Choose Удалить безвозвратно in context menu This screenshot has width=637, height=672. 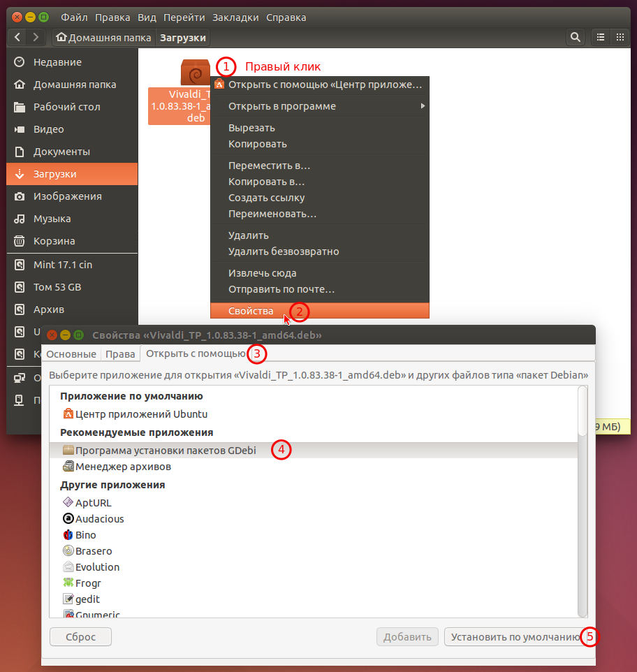pos(320,251)
